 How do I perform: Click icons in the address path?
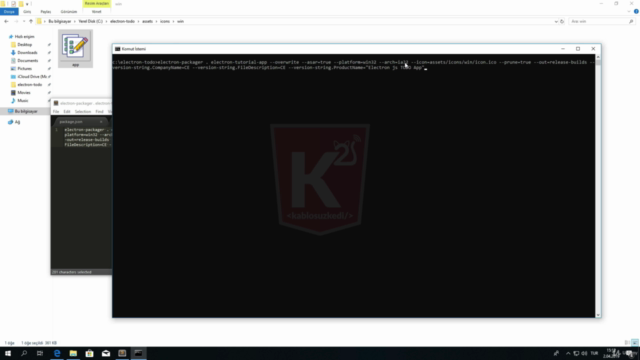tap(165, 21)
